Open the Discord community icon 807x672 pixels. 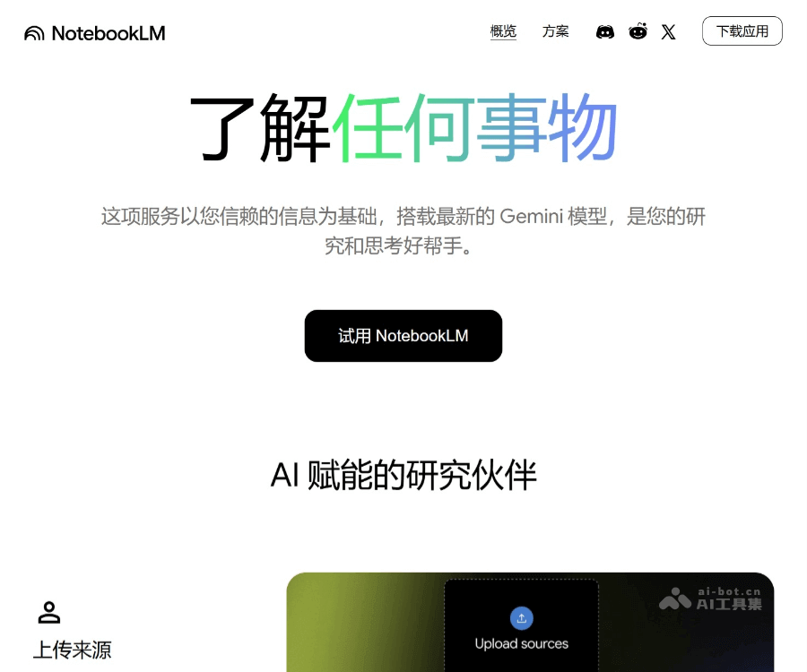(605, 31)
